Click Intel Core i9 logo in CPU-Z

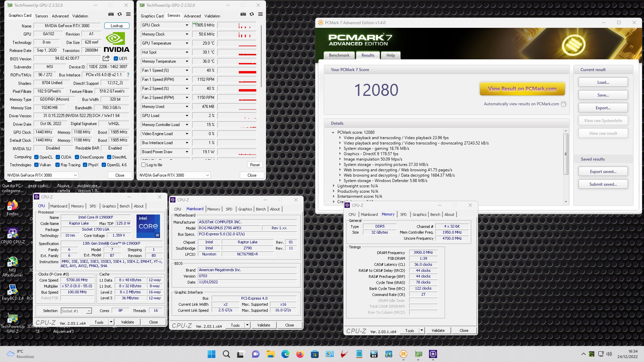148,226
